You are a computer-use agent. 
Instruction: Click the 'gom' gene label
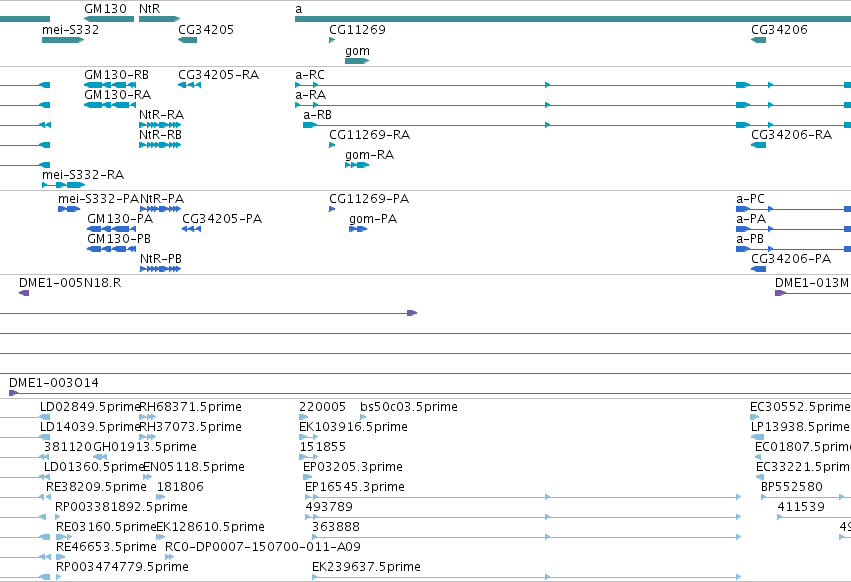pyautogui.click(x=357, y=51)
